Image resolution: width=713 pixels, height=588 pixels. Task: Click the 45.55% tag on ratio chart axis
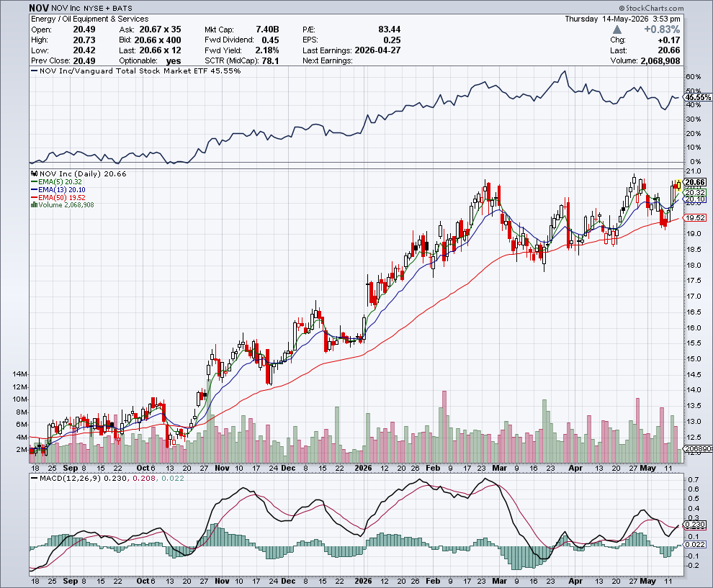tap(698, 97)
